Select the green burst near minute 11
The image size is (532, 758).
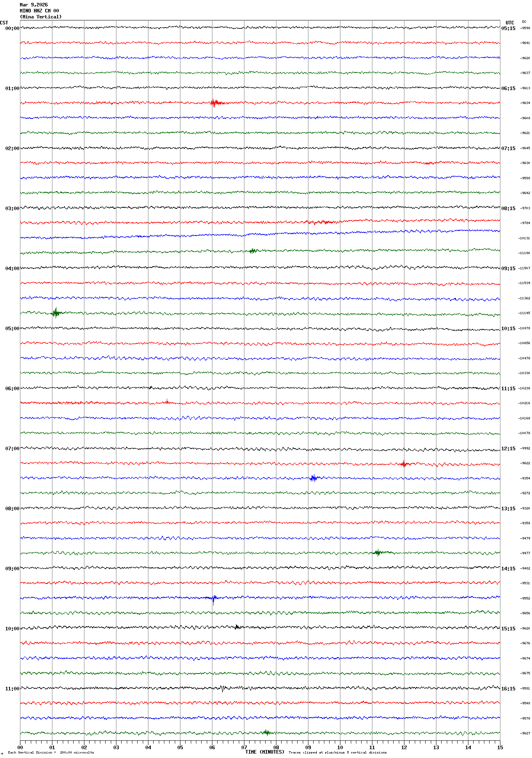pos(378,553)
